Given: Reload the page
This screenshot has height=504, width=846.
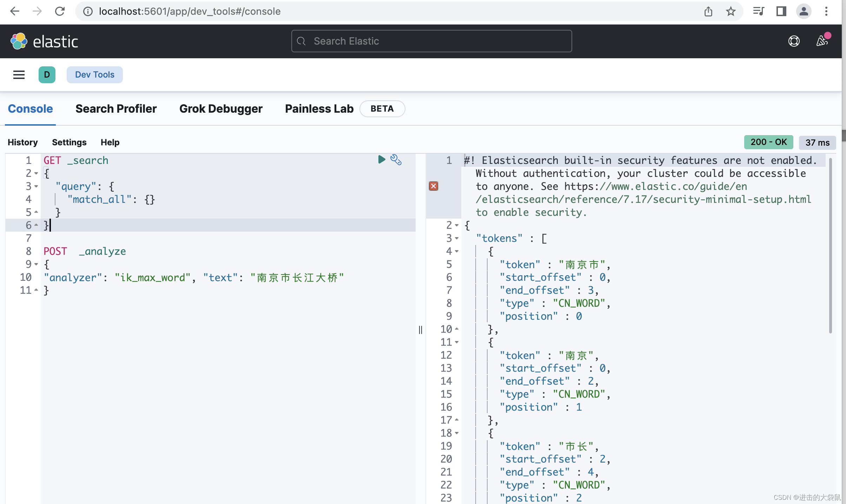Looking at the screenshot, I should pyautogui.click(x=60, y=11).
